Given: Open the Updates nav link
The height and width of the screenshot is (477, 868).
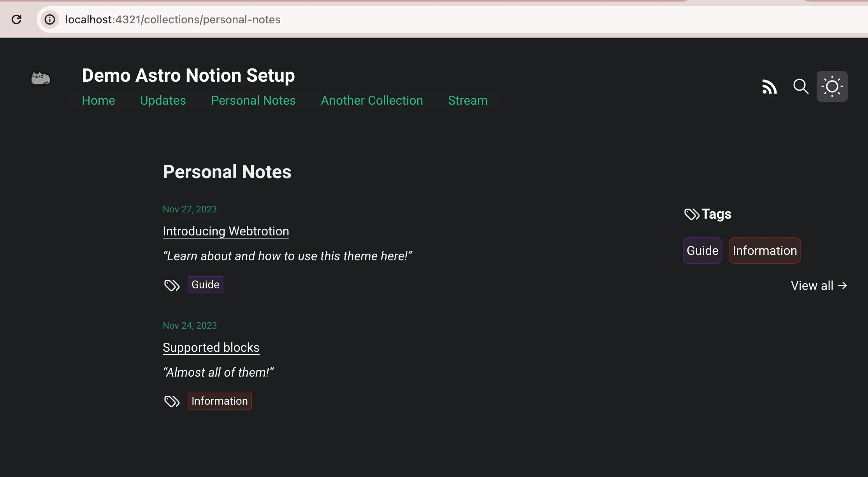Looking at the screenshot, I should coord(163,100).
